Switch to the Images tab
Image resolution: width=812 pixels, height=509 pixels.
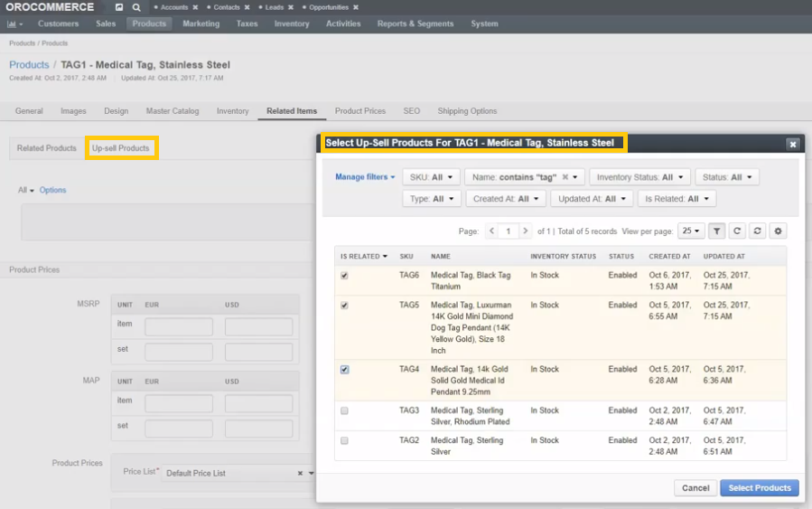73,111
